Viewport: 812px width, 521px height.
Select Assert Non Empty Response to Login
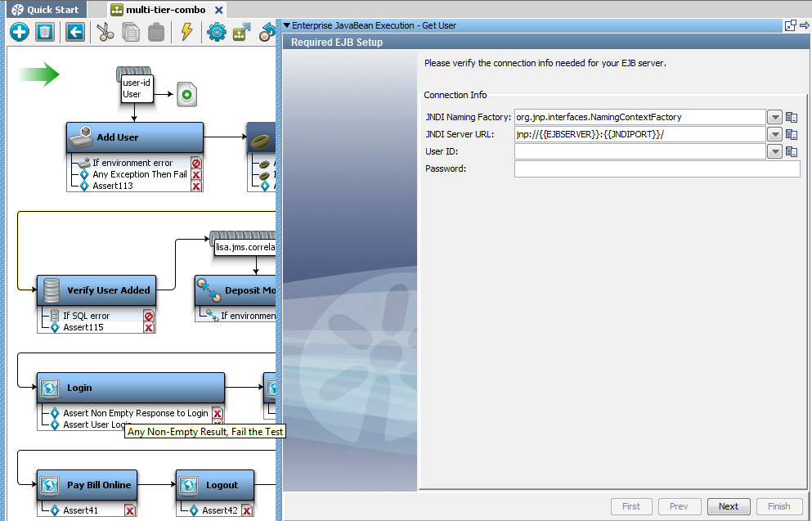point(135,413)
